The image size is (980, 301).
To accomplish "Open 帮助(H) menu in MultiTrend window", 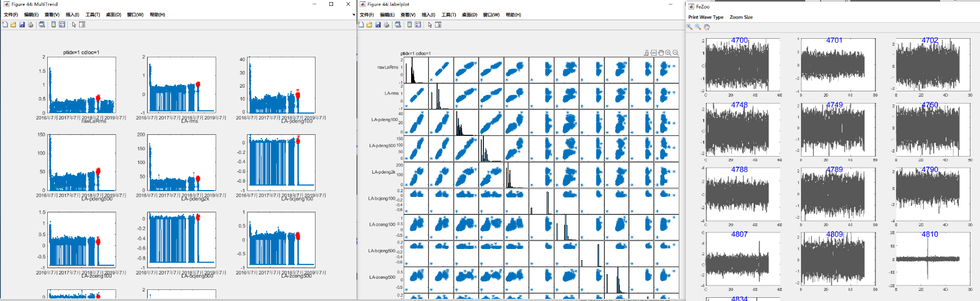I will pyautogui.click(x=157, y=15).
